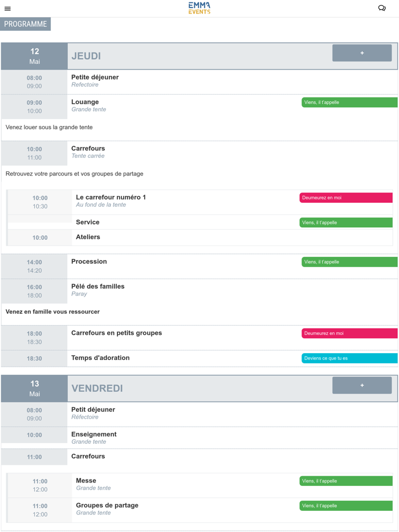
Task: Click pink tag on Le carrefour numéro 1
Action: pyautogui.click(x=345, y=198)
